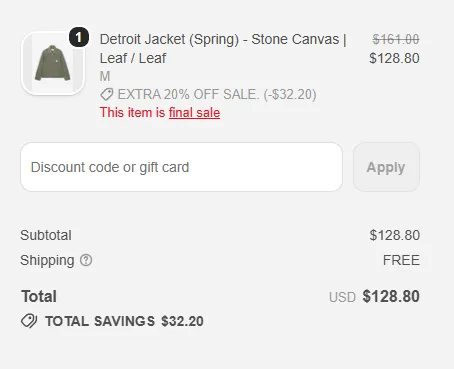Click the discount tag icon beside EXTRA 20% OFF
Screen dimensions: 454x369
[x=107, y=94]
